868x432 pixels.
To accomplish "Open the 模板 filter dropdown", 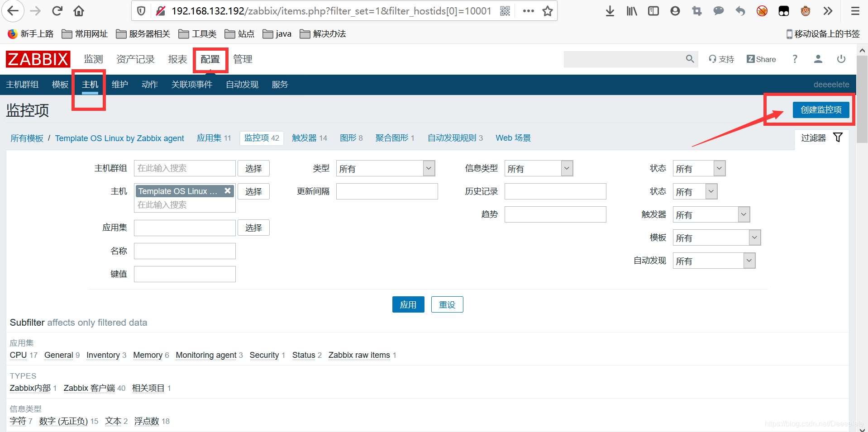I will point(717,238).
